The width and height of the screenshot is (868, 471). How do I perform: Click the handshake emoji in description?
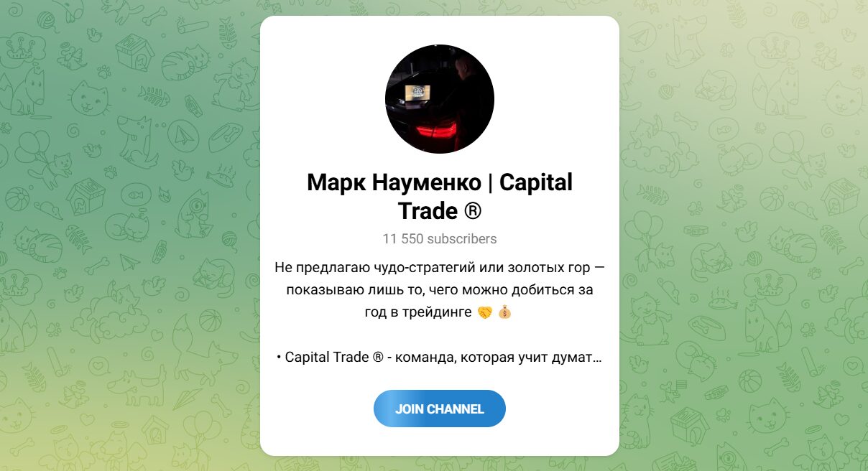pyautogui.click(x=485, y=313)
